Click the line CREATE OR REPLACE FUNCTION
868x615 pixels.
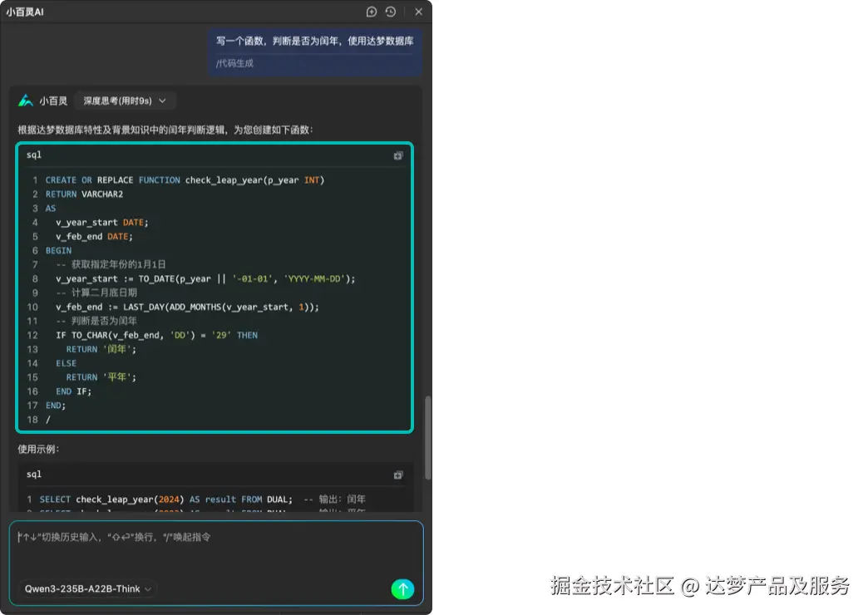coord(185,180)
